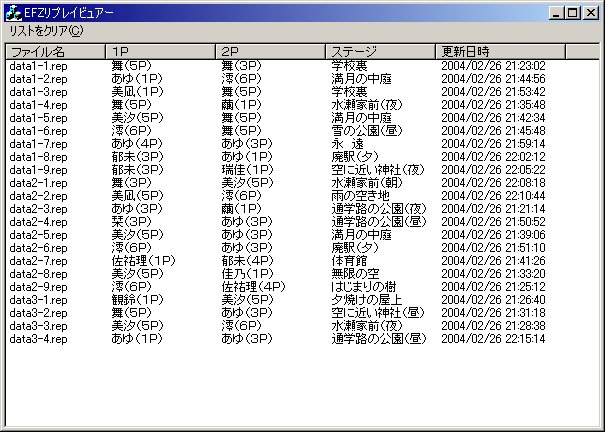Select file data1-5.rep
Screen dimensions: 605x432
(38, 118)
